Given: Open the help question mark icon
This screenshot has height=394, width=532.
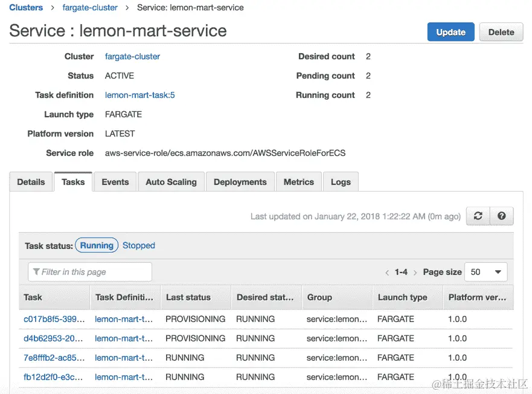Looking at the screenshot, I should coord(501,216).
